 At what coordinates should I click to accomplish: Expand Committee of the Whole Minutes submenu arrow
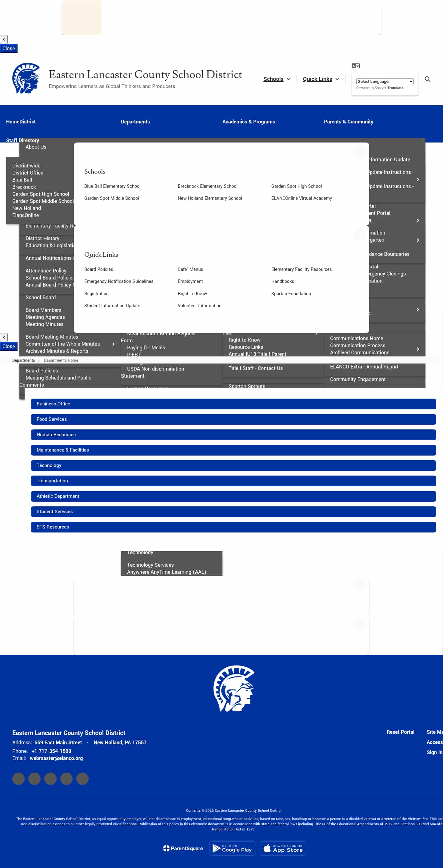pyautogui.click(x=114, y=344)
